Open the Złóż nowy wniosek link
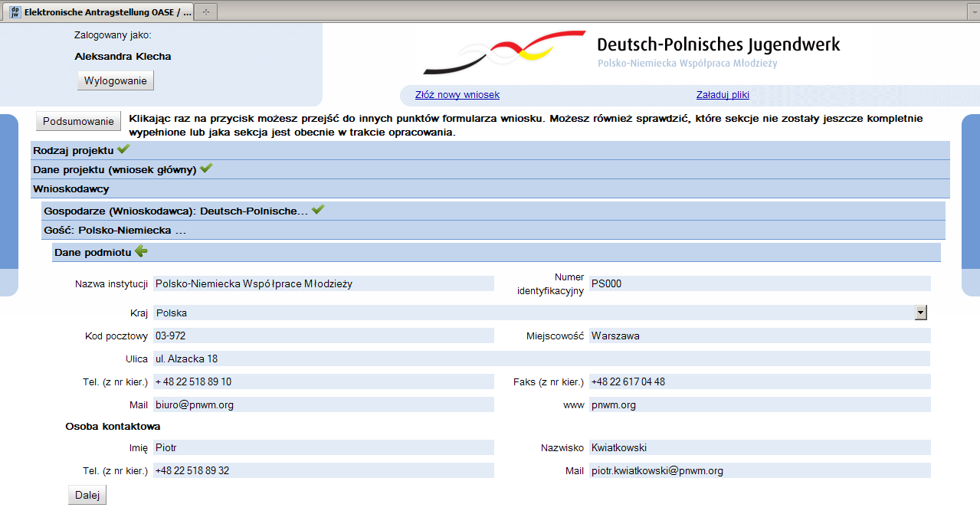The height and width of the screenshot is (514, 980). tap(457, 95)
